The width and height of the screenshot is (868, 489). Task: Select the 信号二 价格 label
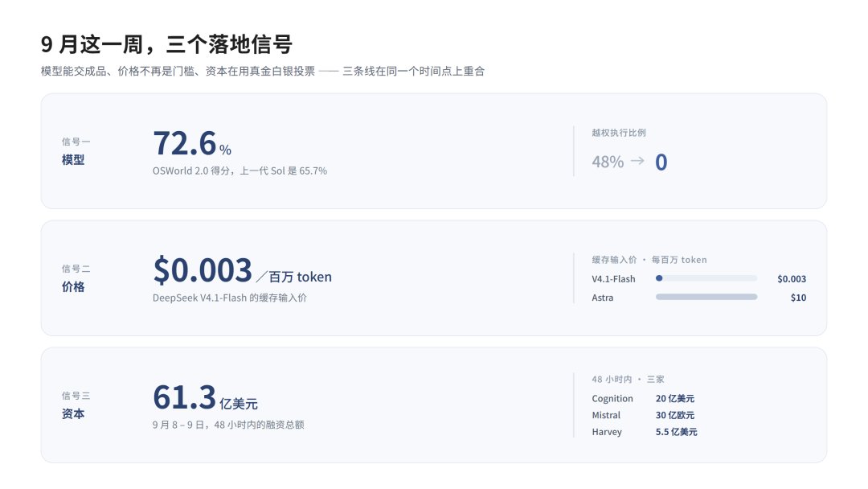(x=76, y=278)
